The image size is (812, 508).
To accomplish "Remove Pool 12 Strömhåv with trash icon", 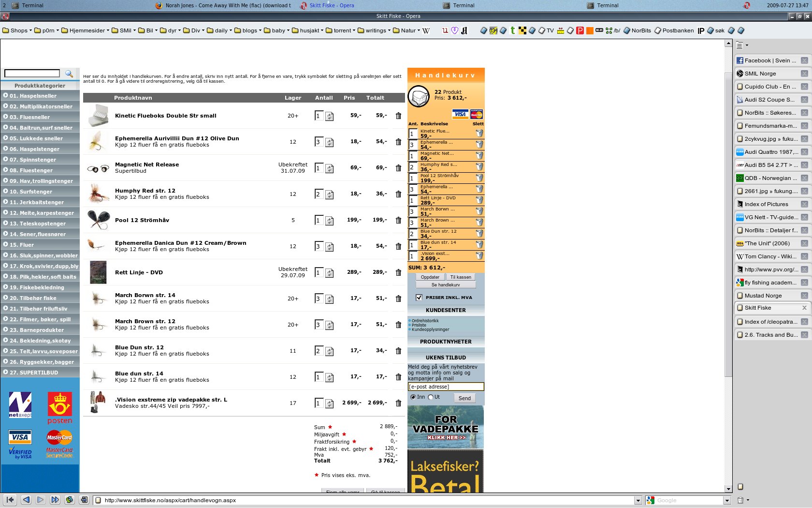I will pos(398,220).
